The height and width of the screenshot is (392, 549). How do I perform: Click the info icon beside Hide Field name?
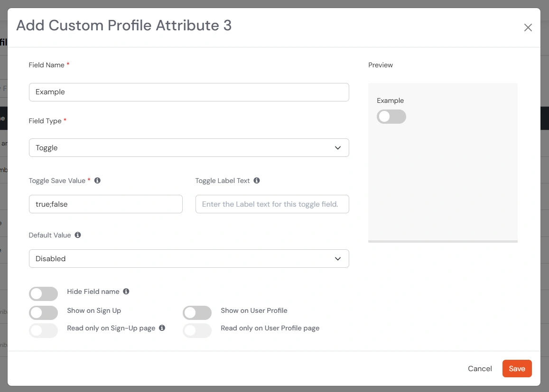tap(126, 291)
